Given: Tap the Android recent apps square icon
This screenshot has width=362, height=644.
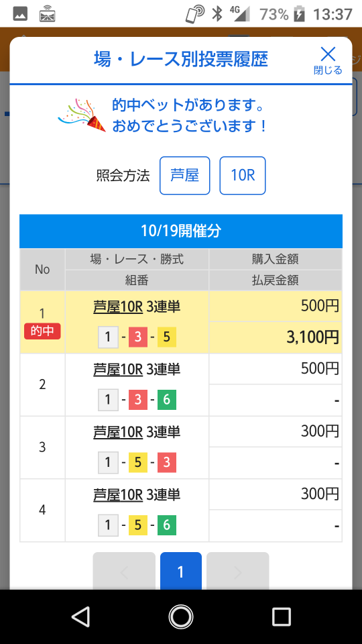Looking at the screenshot, I should pos(282,616).
